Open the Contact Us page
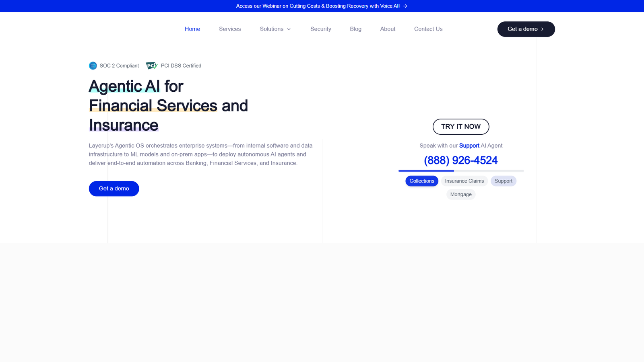 pyautogui.click(x=428, y=29)
